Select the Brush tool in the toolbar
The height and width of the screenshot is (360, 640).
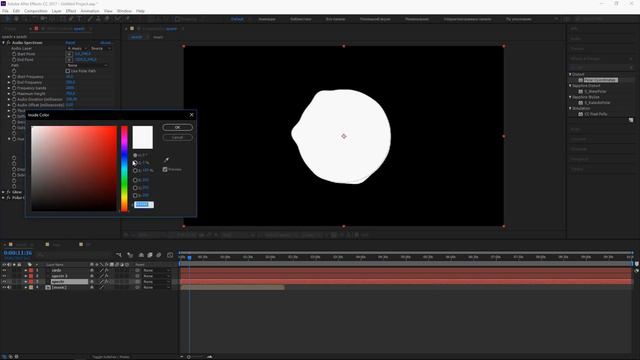pyautogui.click(x=89, y=19)
